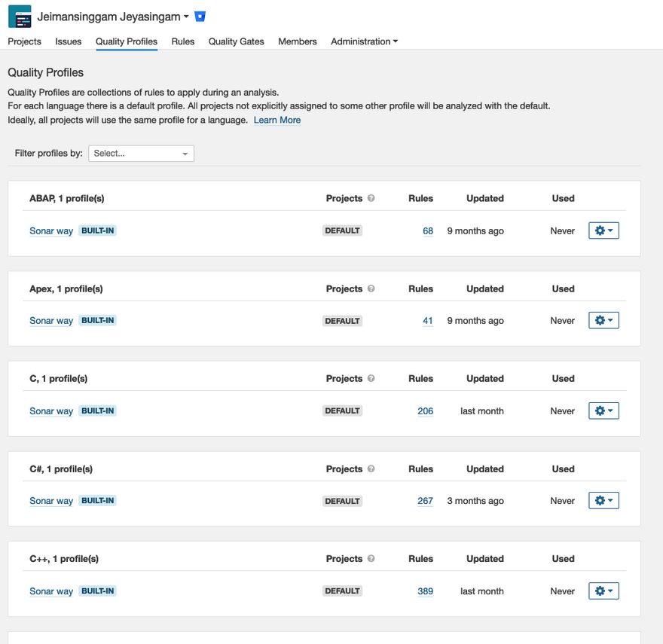Open the Issues tab
This screenshot has width=663, height=644.
click(x=69, y=41)
